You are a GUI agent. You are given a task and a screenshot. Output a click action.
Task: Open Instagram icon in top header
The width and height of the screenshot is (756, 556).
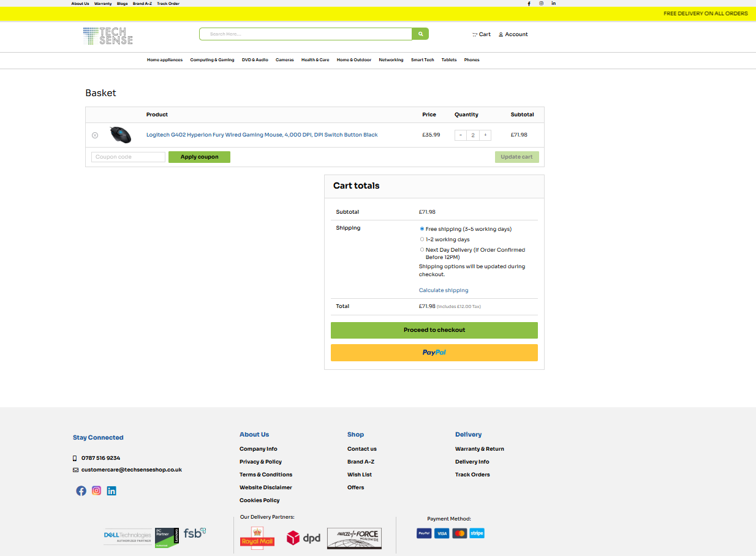pyautogui.click(x=541, y=4)
